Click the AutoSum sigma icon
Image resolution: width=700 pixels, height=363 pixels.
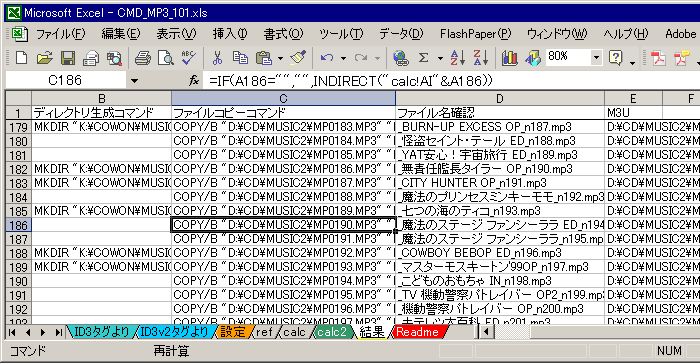(x=424, y=58)
